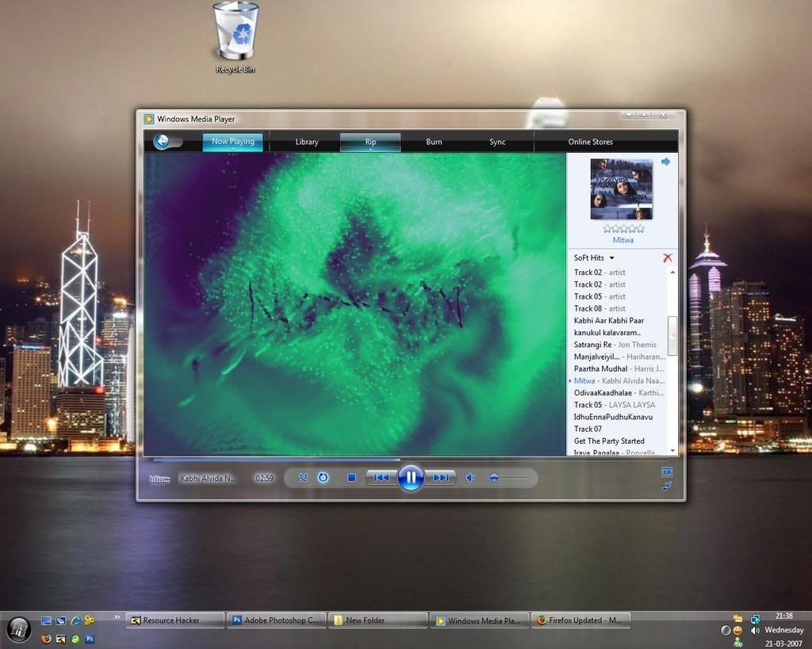The image size is (812, 649).
Task: Open the Rip tab
Action: (370, 142)
